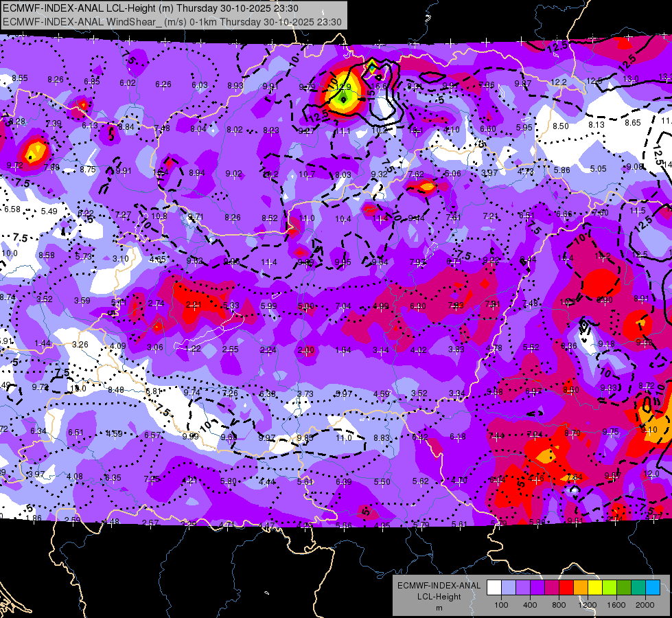The image size is (672, 618).
Task: Click the 1.22 grid value
Action: coord(193,349)
